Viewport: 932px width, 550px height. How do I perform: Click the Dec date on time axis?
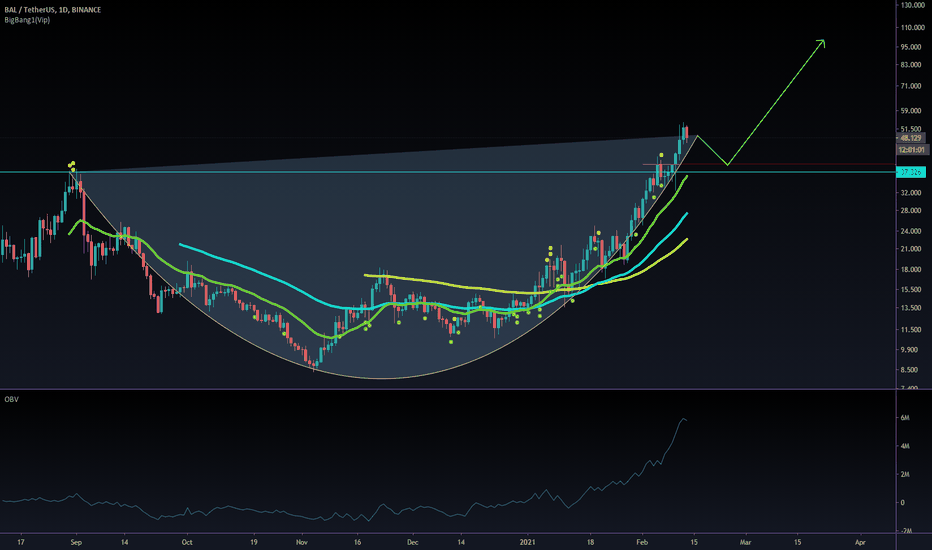pos(413,542)
